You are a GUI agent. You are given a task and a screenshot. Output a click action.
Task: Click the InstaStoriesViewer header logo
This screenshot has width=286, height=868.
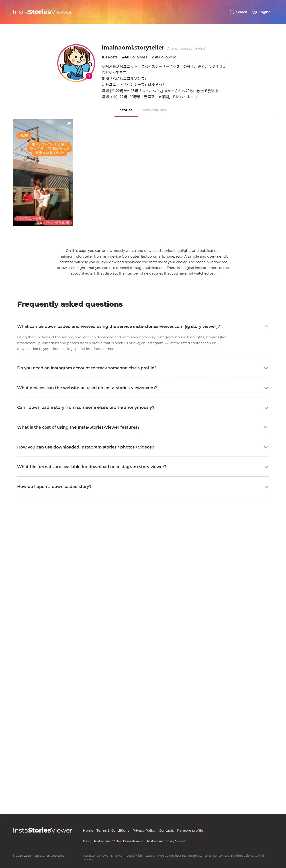coord(42,12)
